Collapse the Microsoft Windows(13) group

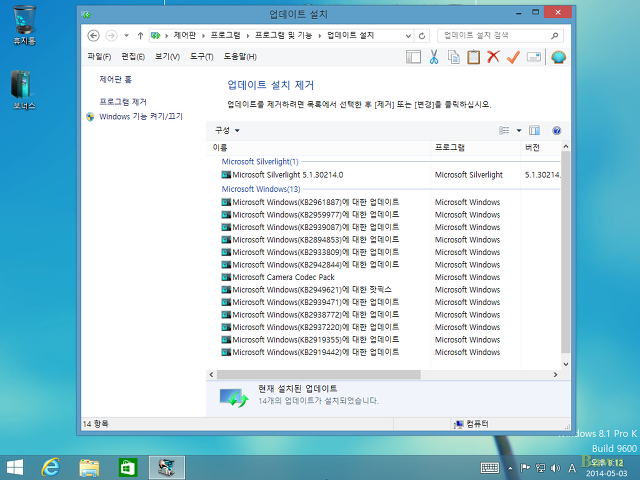click(261, 189)
